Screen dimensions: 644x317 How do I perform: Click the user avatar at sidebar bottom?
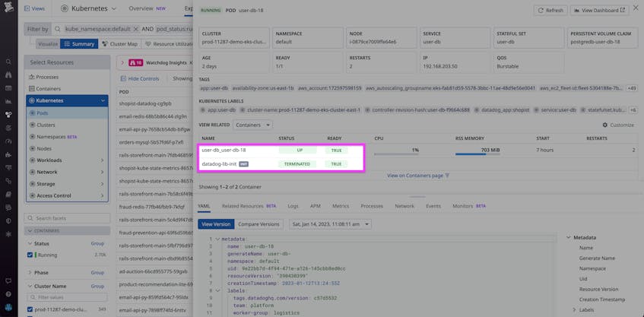pos(8,307)
